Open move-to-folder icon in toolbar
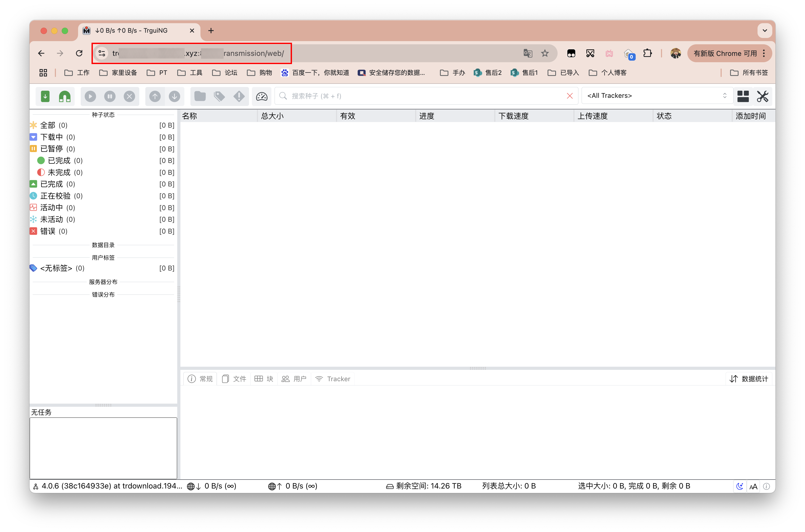The image size is (805, 532). click(x=200, y=96)
